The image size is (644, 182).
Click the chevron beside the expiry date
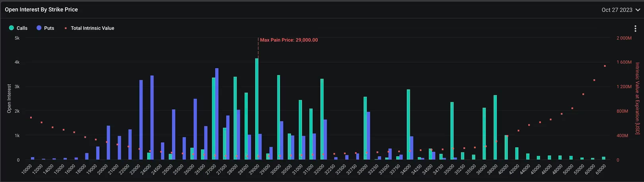637,10
